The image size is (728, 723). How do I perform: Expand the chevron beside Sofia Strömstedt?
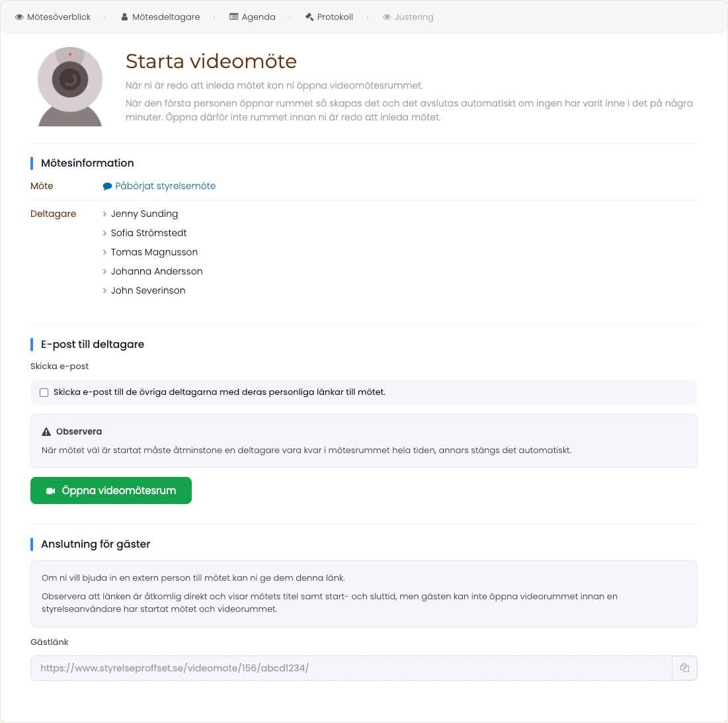click(x=105, y=233)
